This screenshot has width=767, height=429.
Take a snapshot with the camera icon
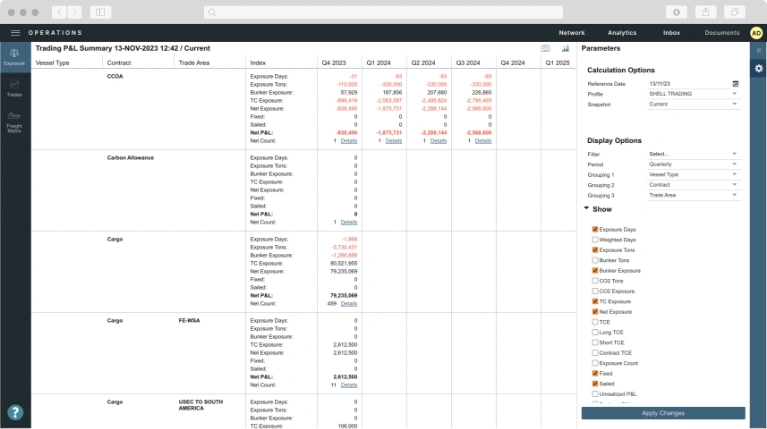click(x=545, y=48)
